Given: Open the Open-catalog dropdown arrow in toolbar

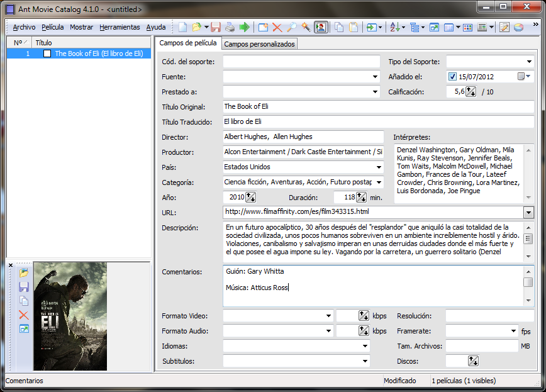Looking at the screenshot, I should [206, 27].
